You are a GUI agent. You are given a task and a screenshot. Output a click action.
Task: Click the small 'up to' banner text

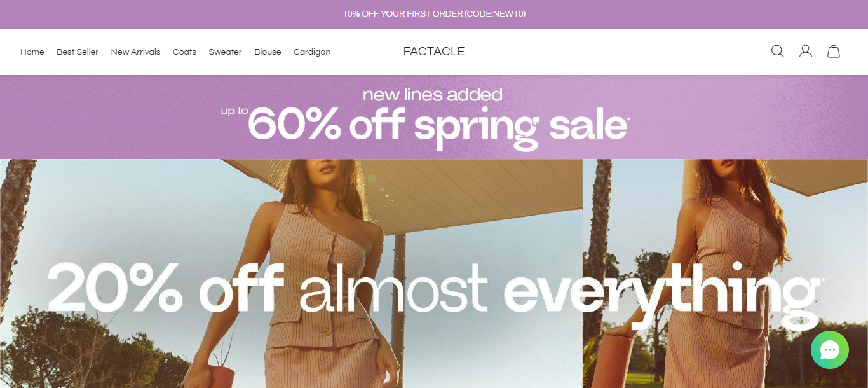(x=234, y=111)
